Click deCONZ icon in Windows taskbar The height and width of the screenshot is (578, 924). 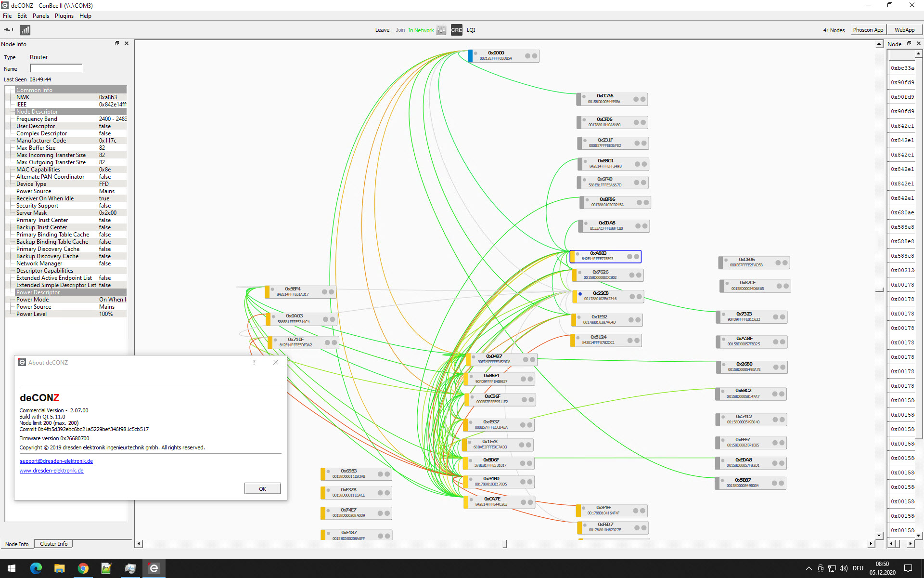(154, 568)
